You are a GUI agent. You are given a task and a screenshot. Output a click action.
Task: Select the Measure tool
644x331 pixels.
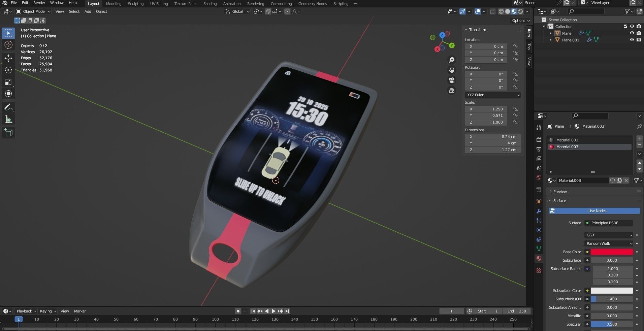(x=8, y=119)
